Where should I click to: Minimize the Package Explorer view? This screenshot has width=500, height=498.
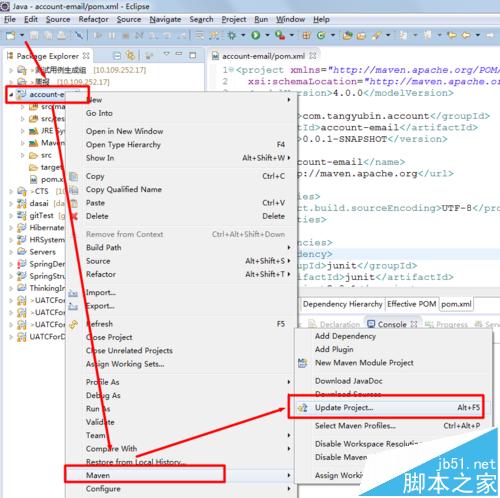179,54
